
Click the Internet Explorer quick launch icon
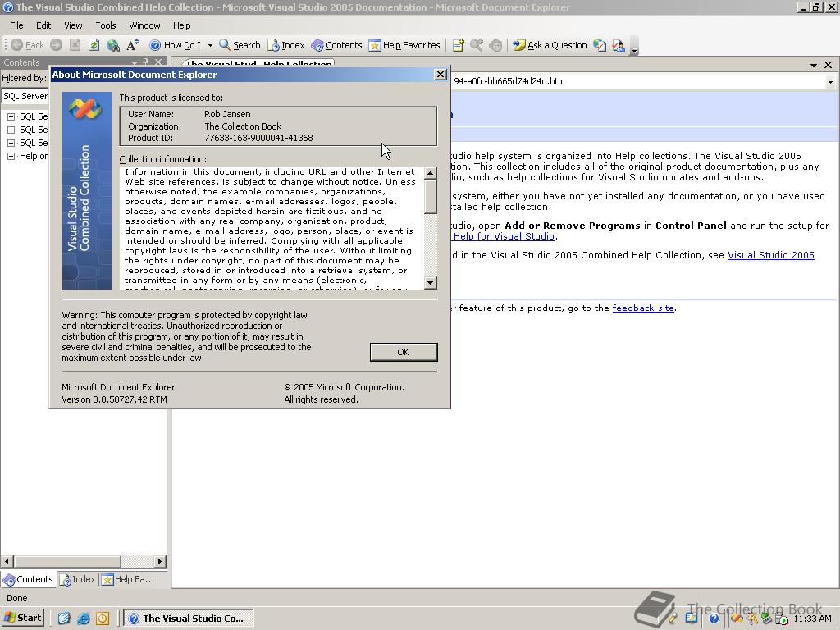click(84, 619)
